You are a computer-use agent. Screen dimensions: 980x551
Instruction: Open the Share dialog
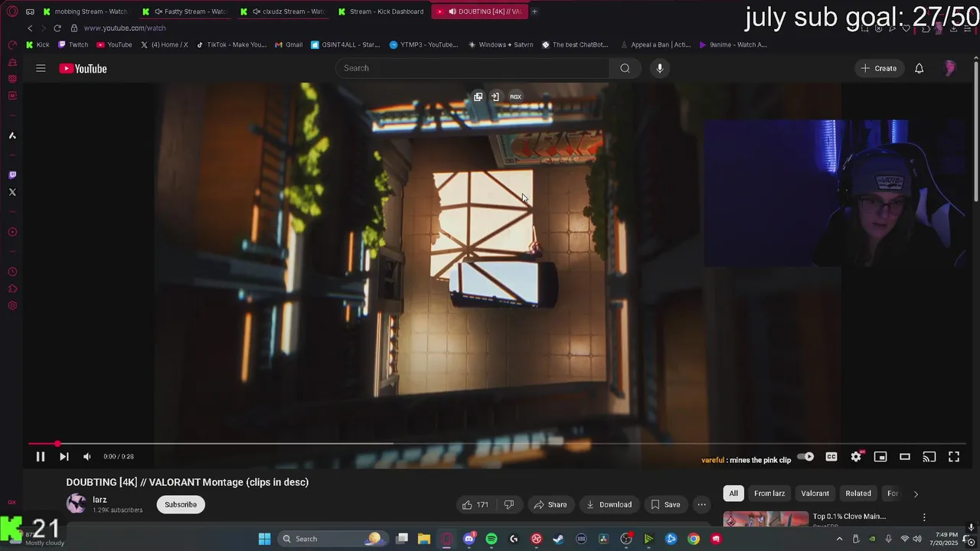tap(550, 504)
